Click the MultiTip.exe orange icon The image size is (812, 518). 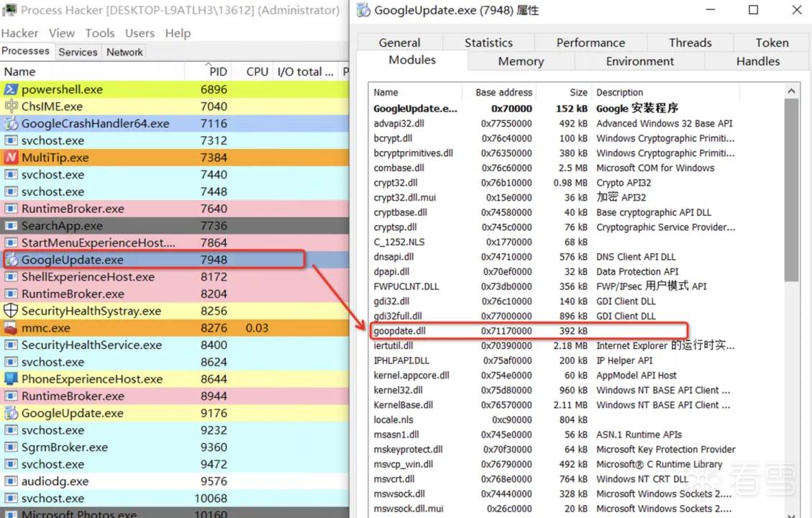click(x=11, y=158)
